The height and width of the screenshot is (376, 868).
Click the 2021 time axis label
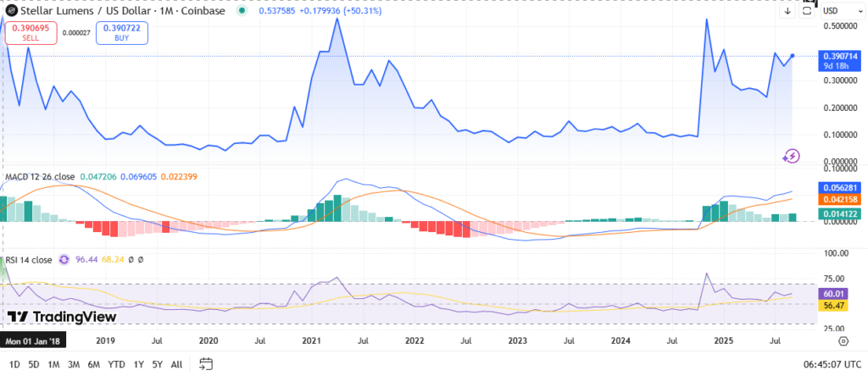click(x=310, y=340)
